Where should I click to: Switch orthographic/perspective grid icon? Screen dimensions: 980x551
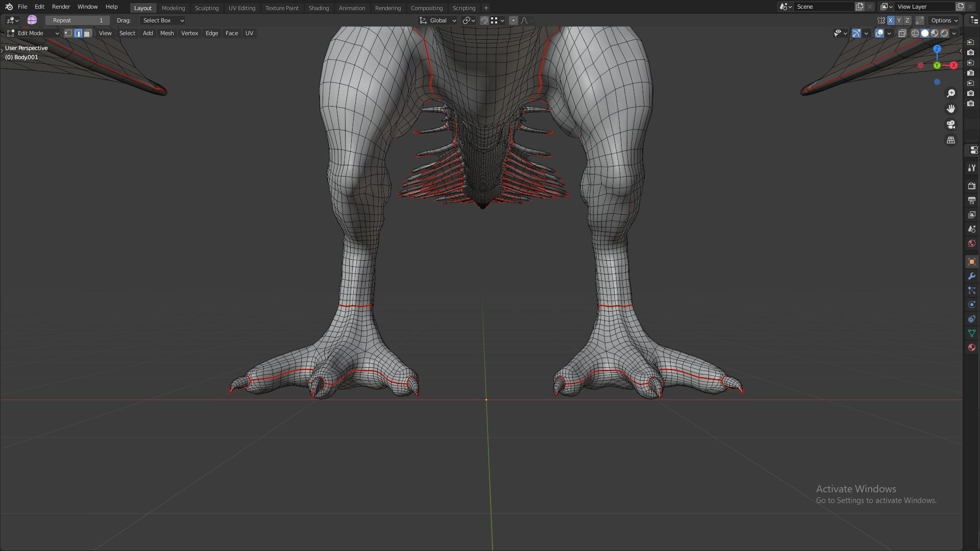950,140
